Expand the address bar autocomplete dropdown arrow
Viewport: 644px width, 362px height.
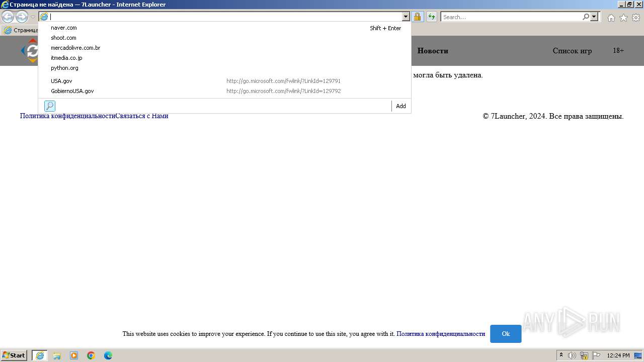[x=406, y=17]
